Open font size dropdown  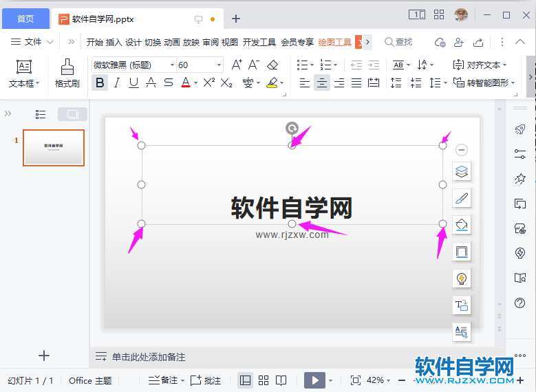(x=219, y=65)
